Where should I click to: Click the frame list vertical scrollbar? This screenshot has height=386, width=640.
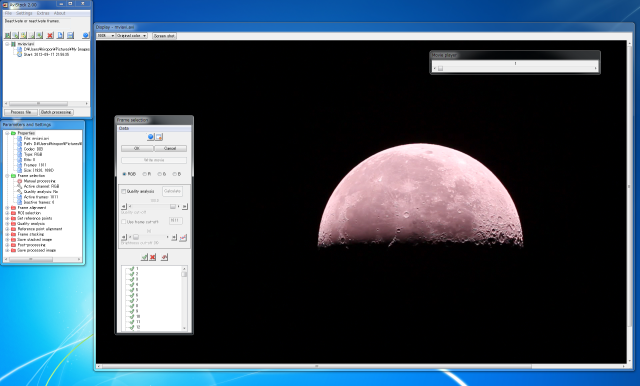click(184, 298)
